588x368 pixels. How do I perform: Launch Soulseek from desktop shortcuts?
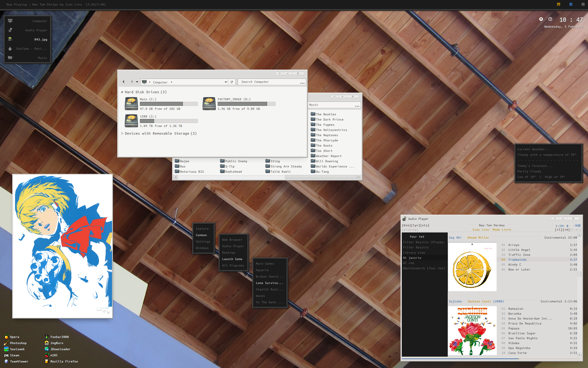coord(14,349)
